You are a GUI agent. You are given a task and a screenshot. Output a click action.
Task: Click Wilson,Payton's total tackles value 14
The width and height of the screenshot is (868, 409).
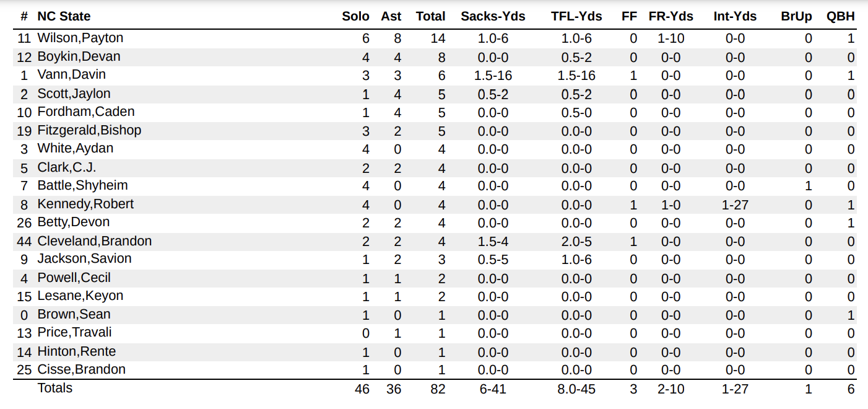pos(438,38)
